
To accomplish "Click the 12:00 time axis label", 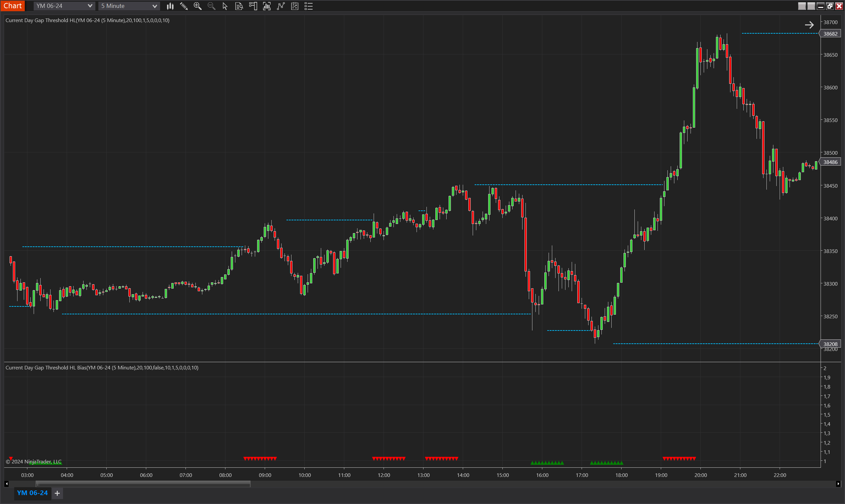I will (384, 475).
